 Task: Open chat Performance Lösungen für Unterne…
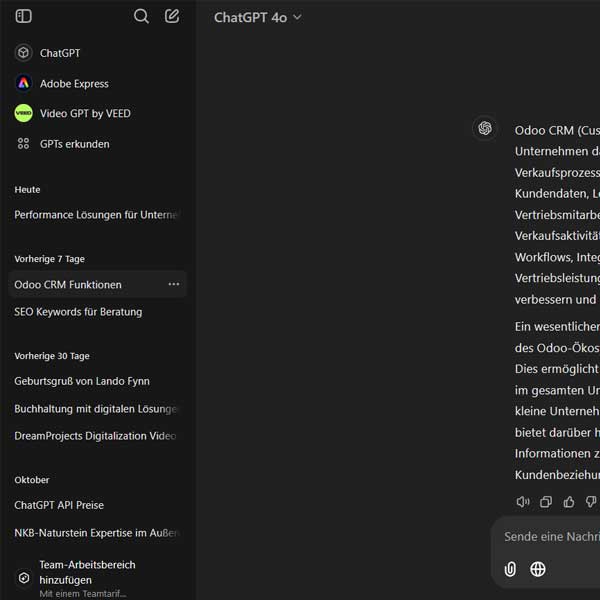(98, 215)
